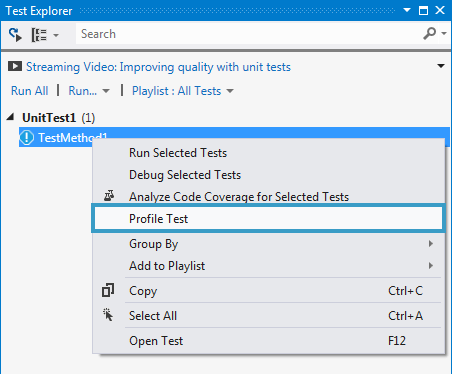Expand the info bar dropdown arrow
The image size is (452, 374).
pyautogui.click(x=441, y=66)
